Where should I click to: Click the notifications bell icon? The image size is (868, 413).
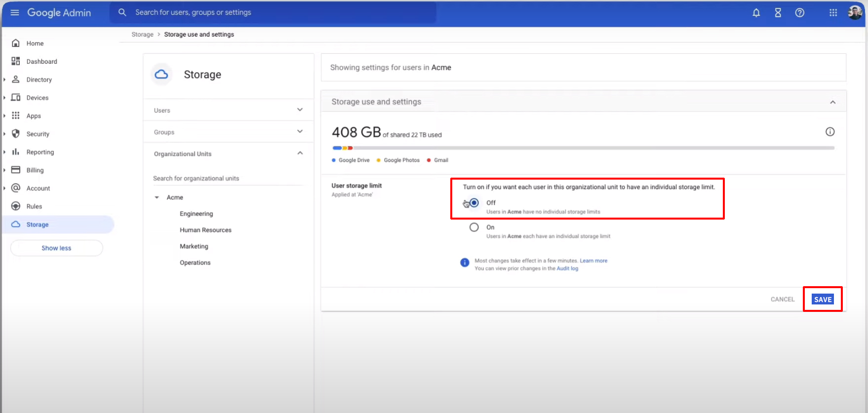point(756,13)
